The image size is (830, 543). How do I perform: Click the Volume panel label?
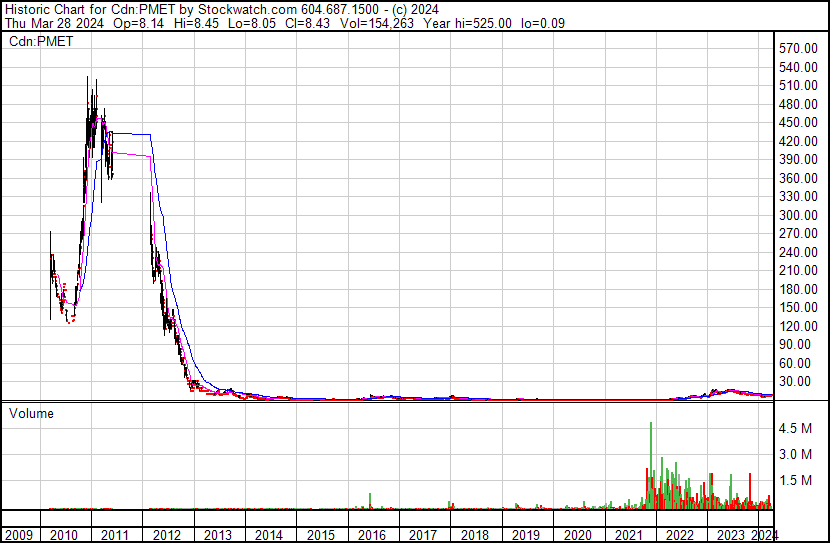tap(31, 413)
